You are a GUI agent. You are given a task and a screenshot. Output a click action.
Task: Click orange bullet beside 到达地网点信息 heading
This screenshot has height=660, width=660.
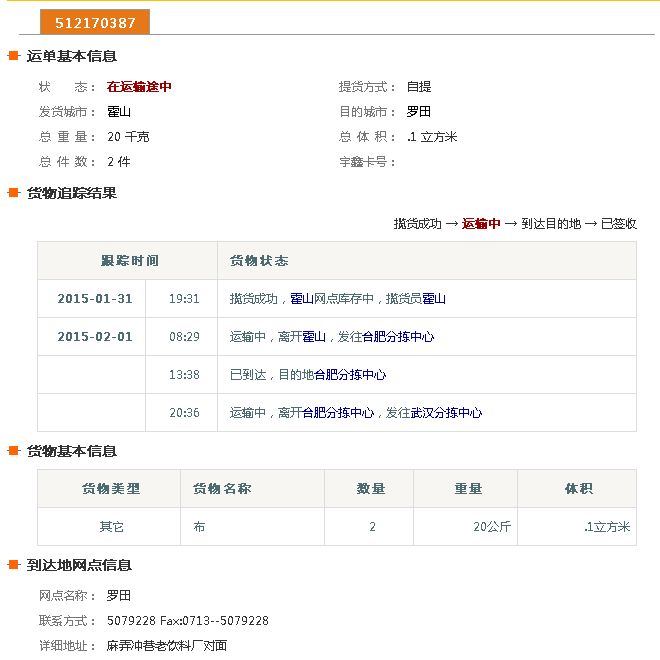[14, 565]
